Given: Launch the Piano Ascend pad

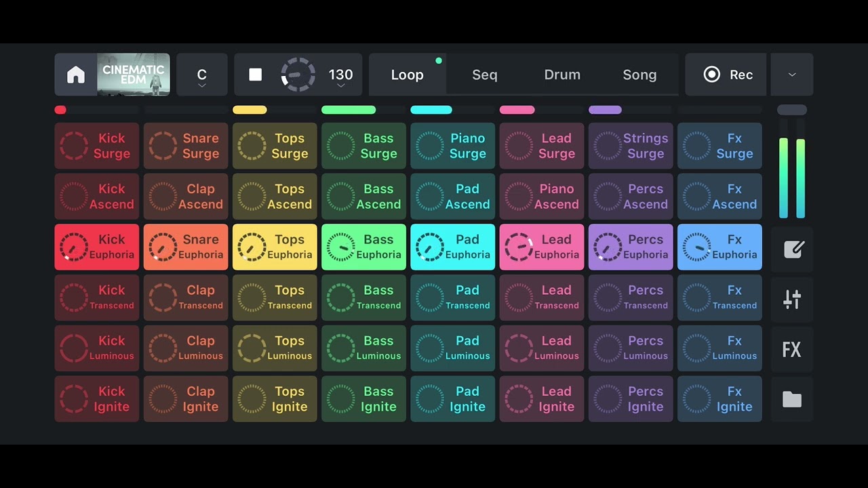Looking at the screenshot, I should point(542,197).
